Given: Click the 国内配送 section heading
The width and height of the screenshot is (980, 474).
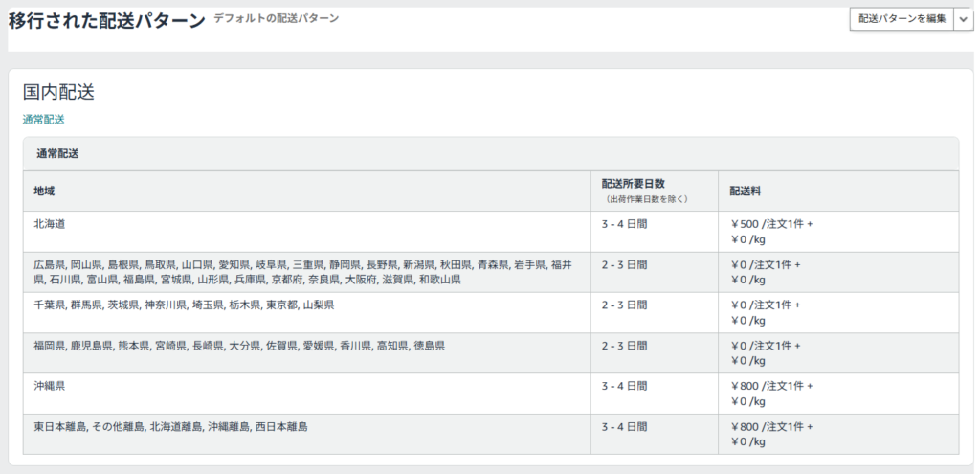Looking at the screenshot, I should click(x=58, y=92).
